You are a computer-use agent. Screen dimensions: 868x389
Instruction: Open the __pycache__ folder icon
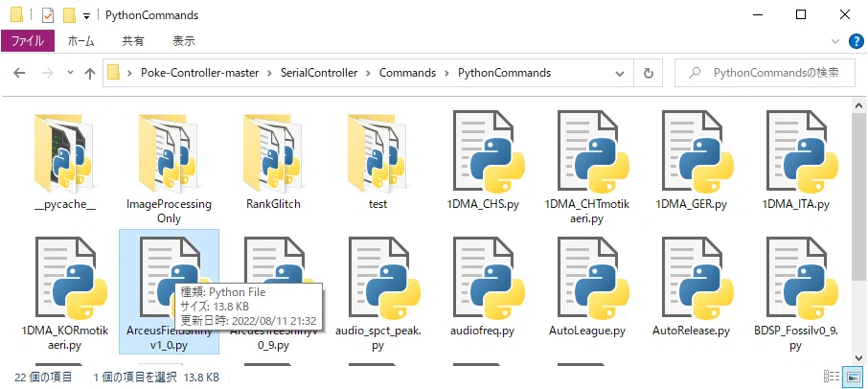point(64,152)
